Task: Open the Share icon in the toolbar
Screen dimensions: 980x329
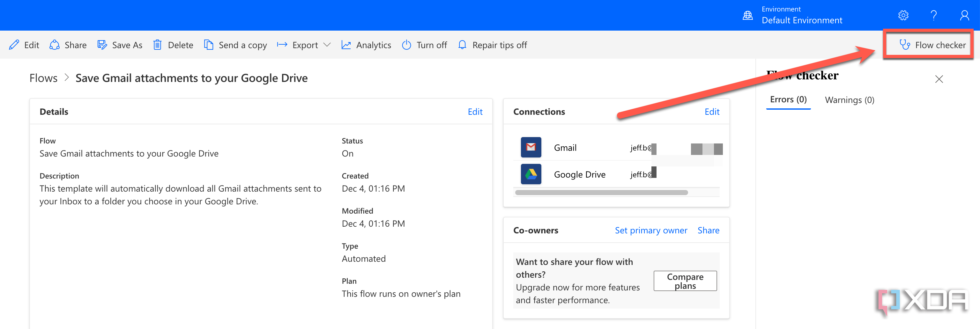Action: (x=55, y=45)
